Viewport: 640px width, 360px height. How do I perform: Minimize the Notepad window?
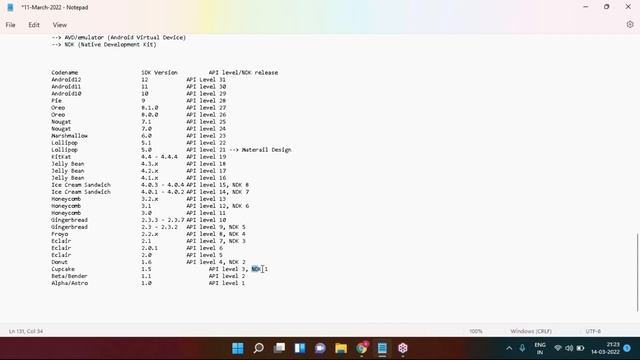586,7
